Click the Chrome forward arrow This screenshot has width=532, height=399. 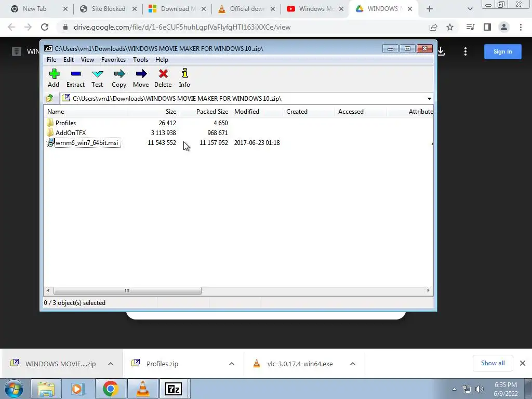(x=28, y=27)
